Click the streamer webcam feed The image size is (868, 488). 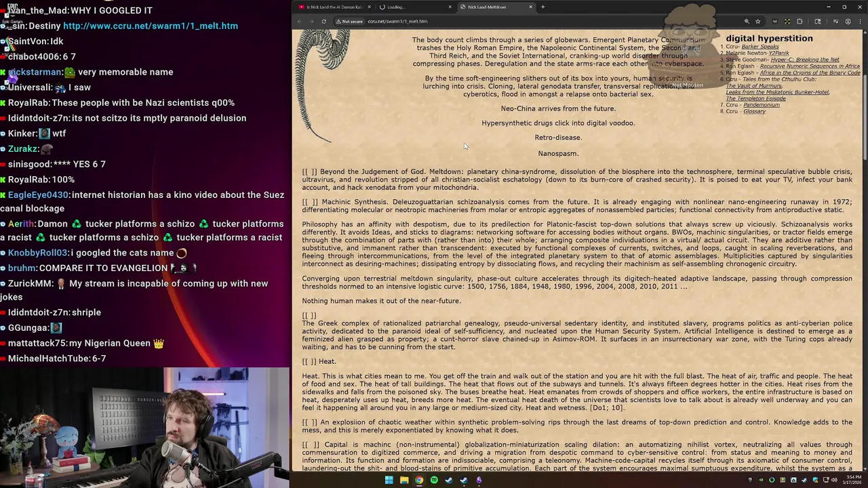point(144,428)
